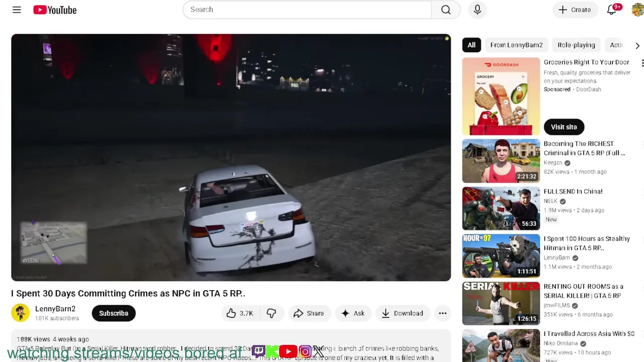The width and height of the screenshot is (644, 362).
Task: Click the GTA minimap in video
Action: point(53,243)
